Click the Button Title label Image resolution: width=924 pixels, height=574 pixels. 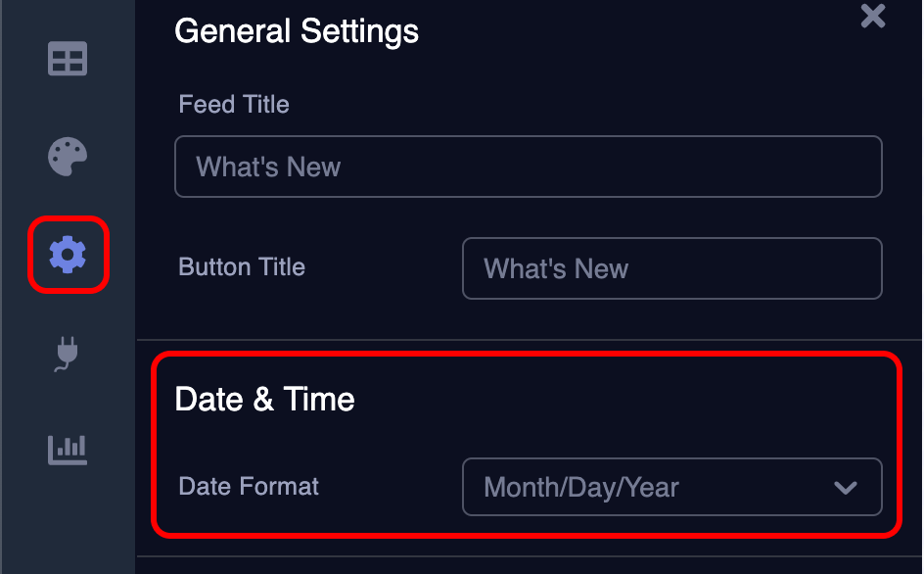pyautogui.click(x=242, y=266)
